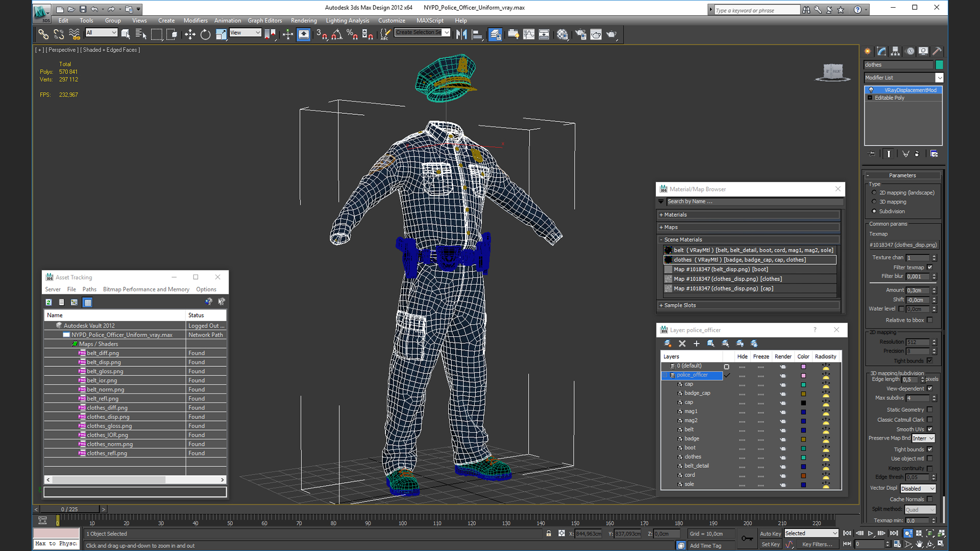Activate the Rotate tool
Image resolution: width=980 pixels, height=551 pixels.
(205, 34)
